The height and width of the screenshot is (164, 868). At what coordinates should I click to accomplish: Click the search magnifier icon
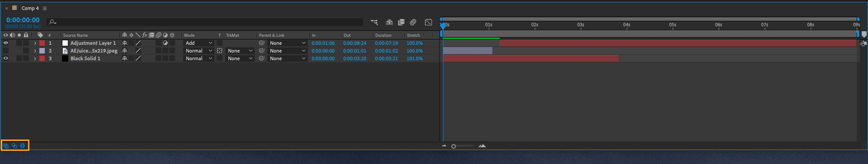coord(52,22)
